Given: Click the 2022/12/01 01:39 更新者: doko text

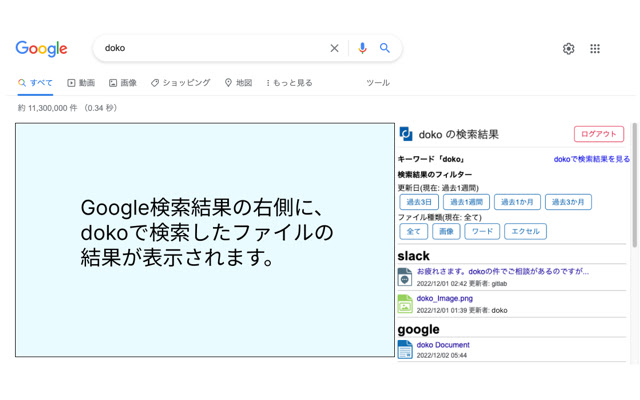Looking at the screenshot, I should (462, 310).
